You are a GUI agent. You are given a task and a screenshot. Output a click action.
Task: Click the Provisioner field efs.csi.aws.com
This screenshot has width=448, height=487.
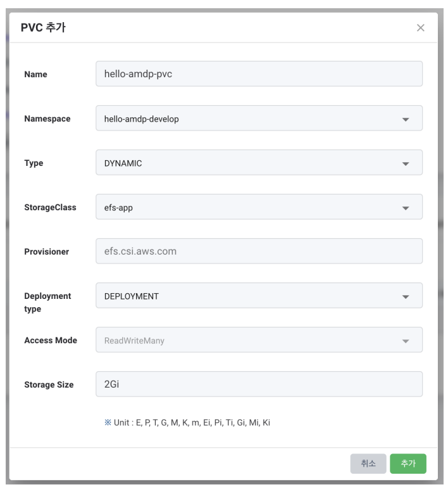coord(259,251)
